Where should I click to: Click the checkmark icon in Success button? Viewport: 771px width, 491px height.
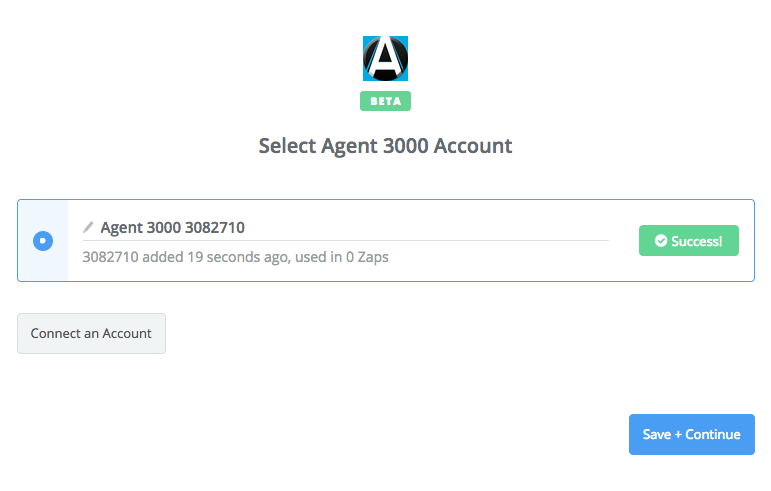661,241
